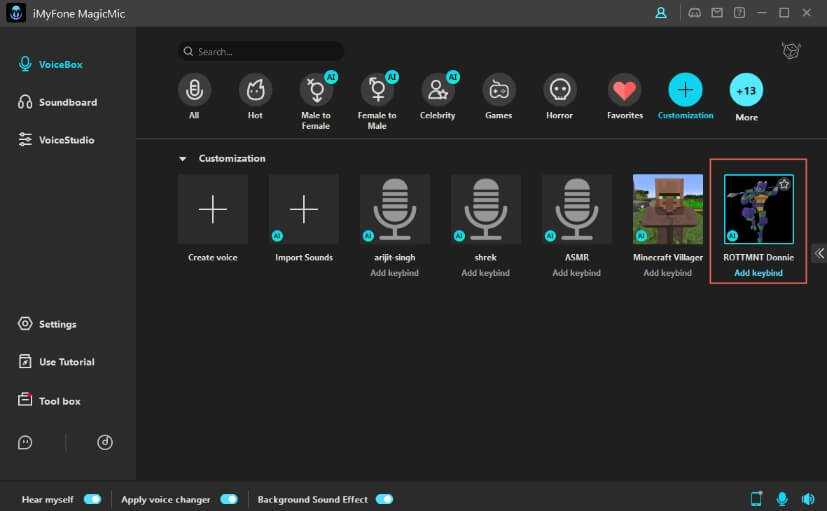Image resolution: width=827 pixels, height=511 pixels.
Task: Open the Discord icon in title bar
Action: point(695,13)
